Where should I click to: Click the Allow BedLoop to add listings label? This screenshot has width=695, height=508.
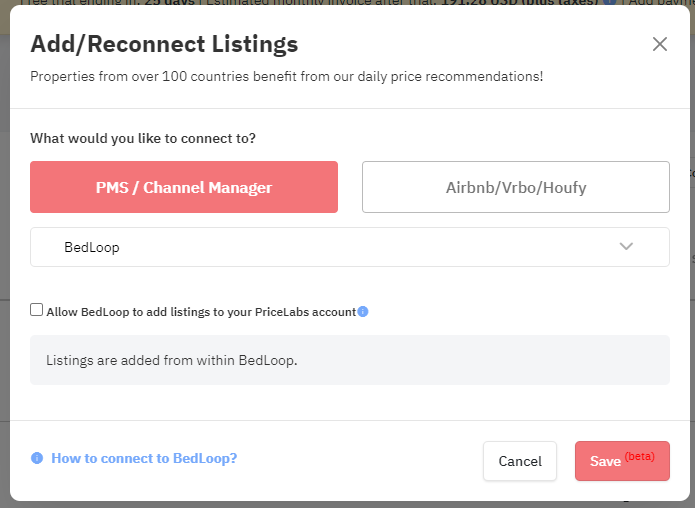201,312
